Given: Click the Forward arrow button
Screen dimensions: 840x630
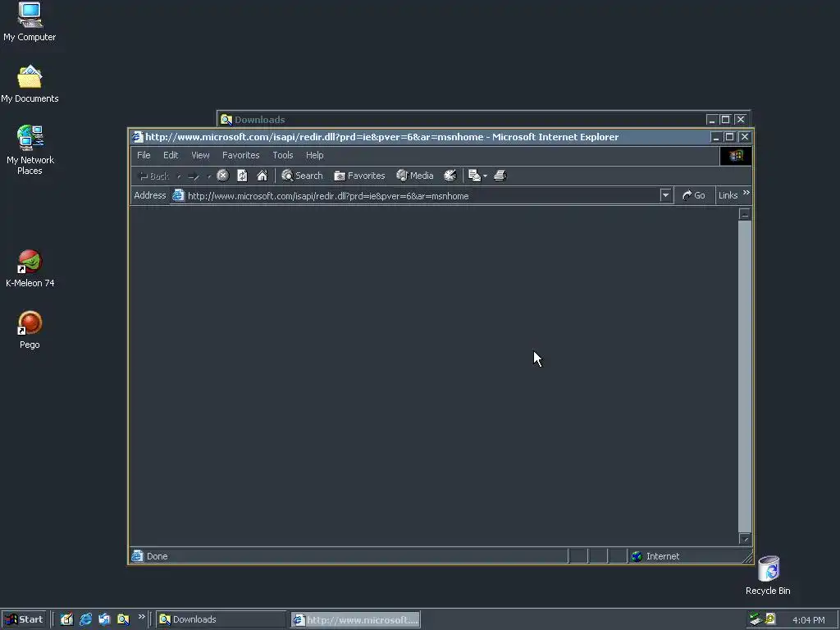Looking at the screenshot, I should (194, 176).
